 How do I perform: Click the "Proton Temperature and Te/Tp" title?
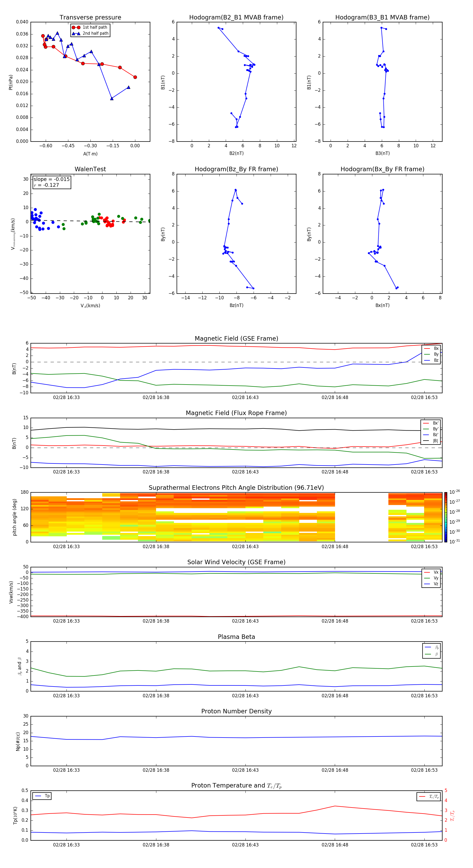point(236,786)
